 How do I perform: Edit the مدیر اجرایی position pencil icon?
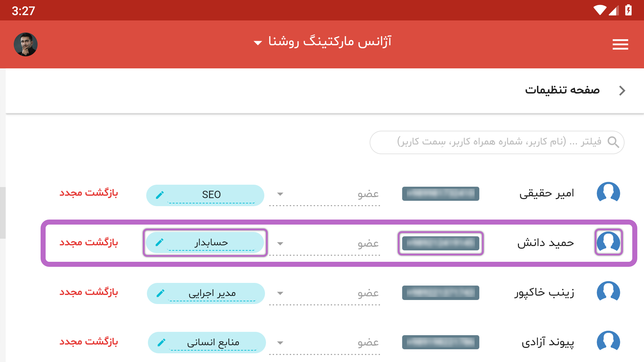160,293
